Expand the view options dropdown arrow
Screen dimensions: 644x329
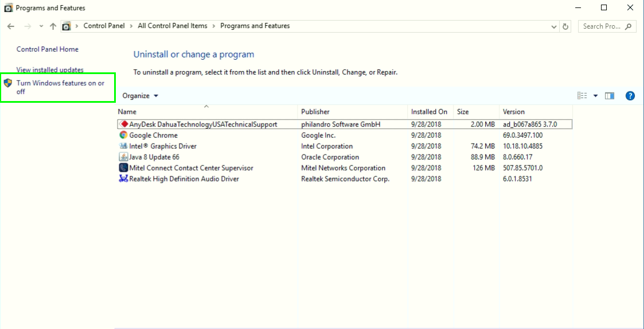point(595,96)
